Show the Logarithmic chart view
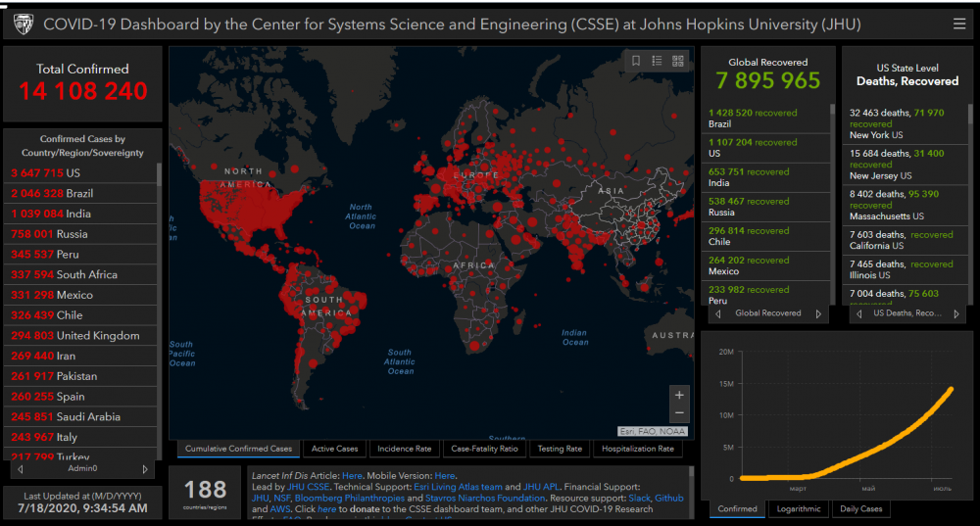The height and width of the screenshot is (526, 980). [798, 509]
